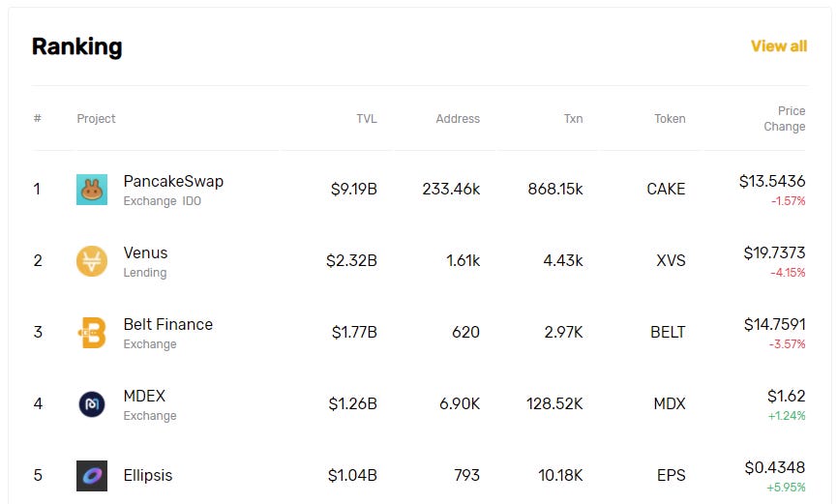Open the Belt Finance project name
This screenshot has height=504, width=838.
[x=167, y=324]
